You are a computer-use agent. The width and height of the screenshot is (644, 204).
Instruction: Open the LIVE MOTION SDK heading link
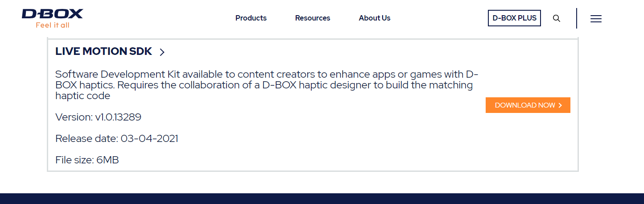[x=103, y=51]
